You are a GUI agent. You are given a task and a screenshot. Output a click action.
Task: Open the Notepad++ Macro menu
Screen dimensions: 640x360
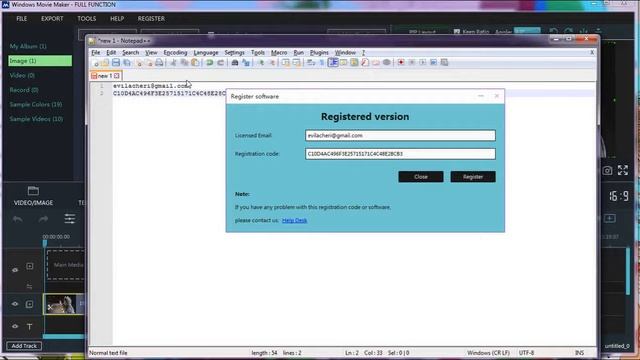pos(279,53)
